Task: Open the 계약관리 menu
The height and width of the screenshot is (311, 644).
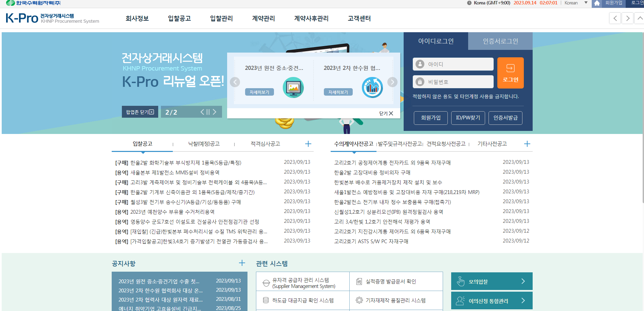Action: (263, 18)
